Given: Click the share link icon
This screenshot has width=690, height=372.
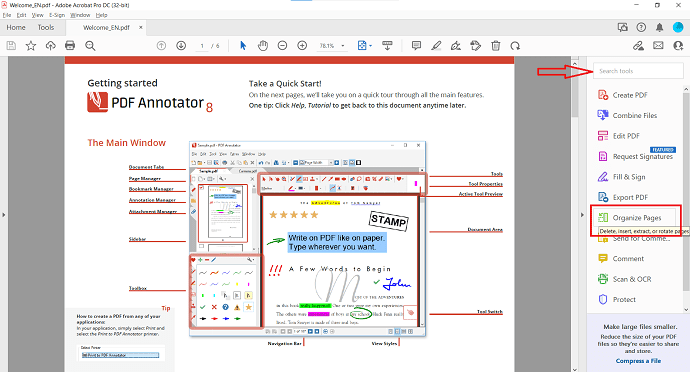Looking at the screenshot, I should pos(639,46).
